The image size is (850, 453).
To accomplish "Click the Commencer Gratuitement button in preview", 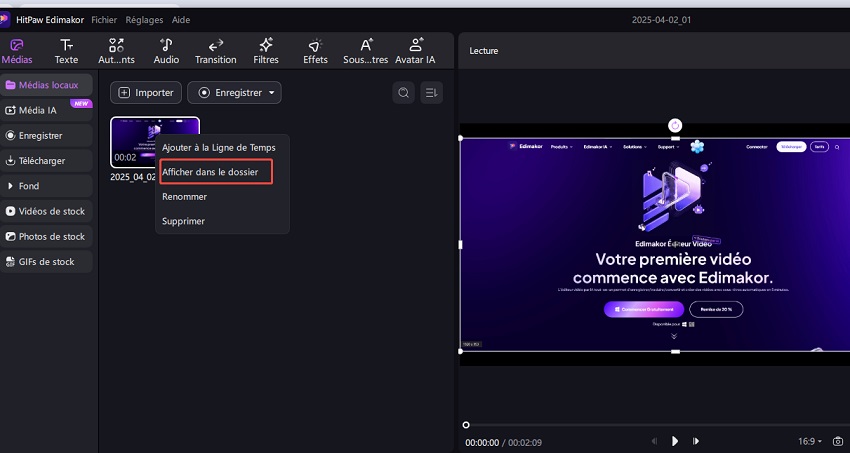I will coord(643,309).
